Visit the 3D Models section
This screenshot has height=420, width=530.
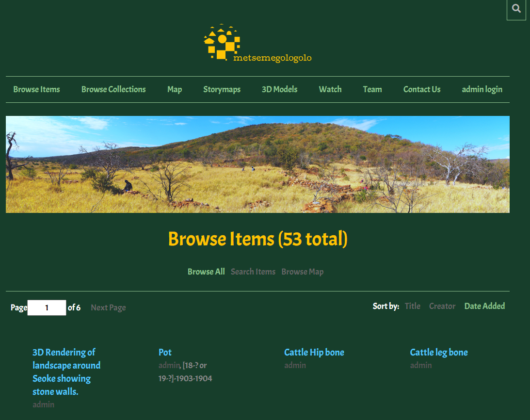coord(279,89)
